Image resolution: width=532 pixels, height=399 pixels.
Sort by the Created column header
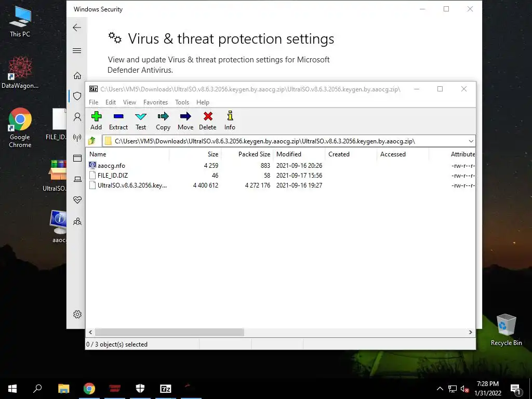[351, 154]
